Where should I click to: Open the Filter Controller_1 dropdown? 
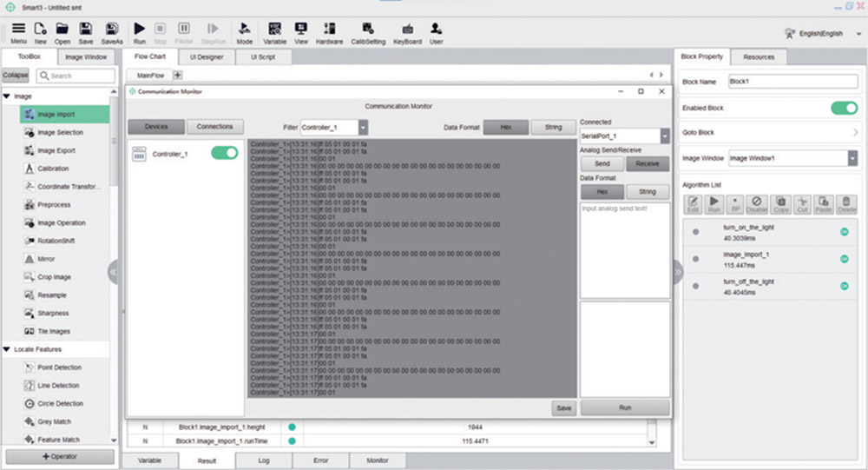363,128
